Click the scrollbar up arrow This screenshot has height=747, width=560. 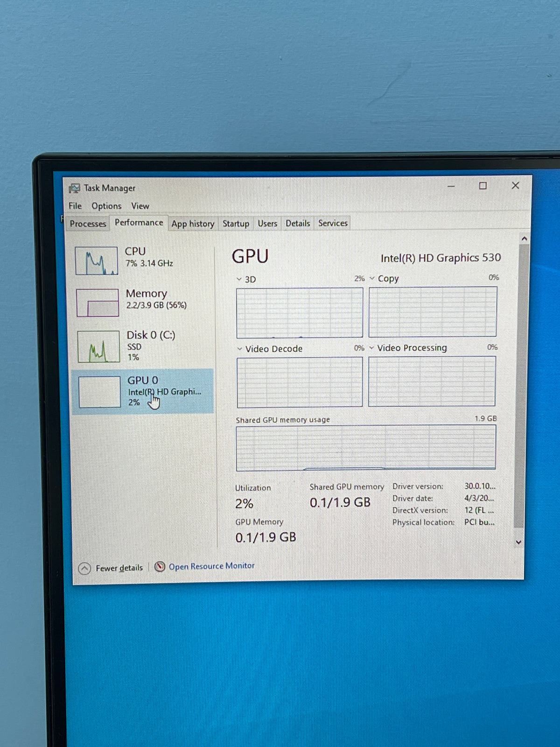pyautogui.click(x=525, y=239)
